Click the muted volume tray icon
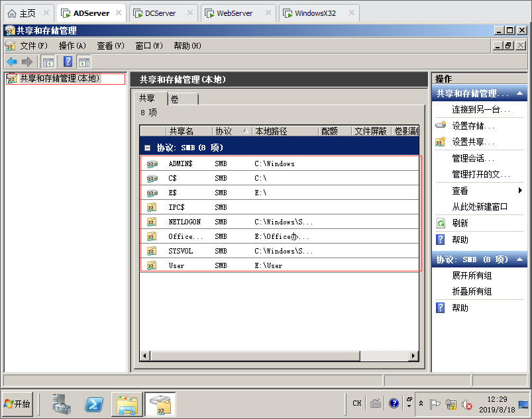 coord(467,404)
